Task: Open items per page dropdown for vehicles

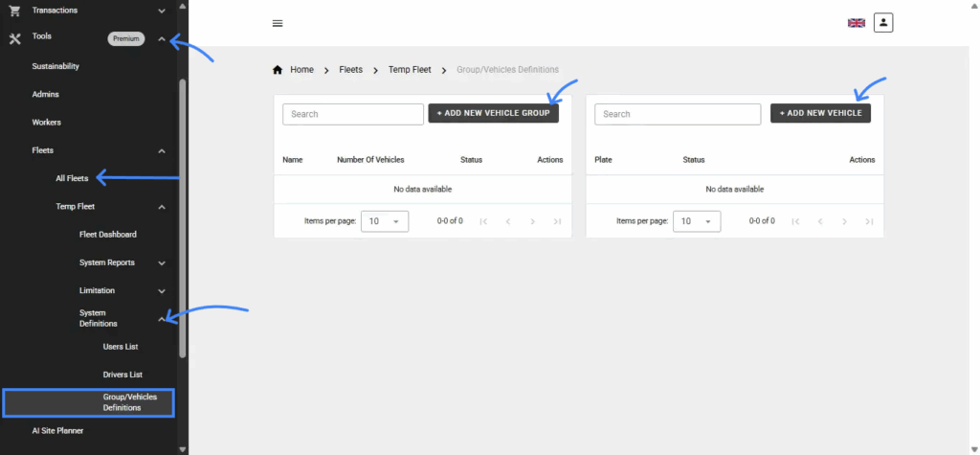Action: (696, 221)
